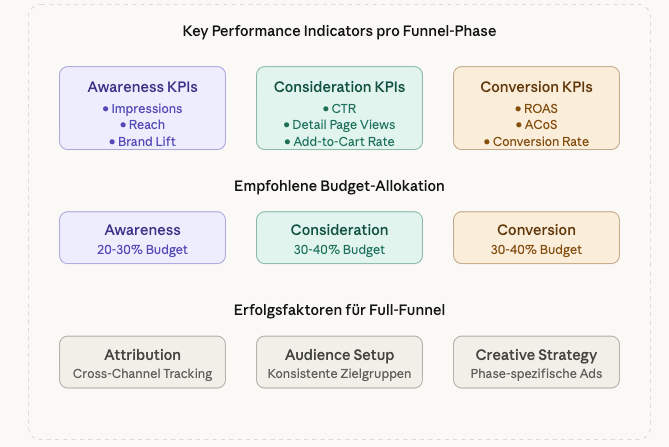Viewport: 669px width, 447px height.
Task: Open the Attribution Cross-Channel Tracking box
Action: [142, 363]
